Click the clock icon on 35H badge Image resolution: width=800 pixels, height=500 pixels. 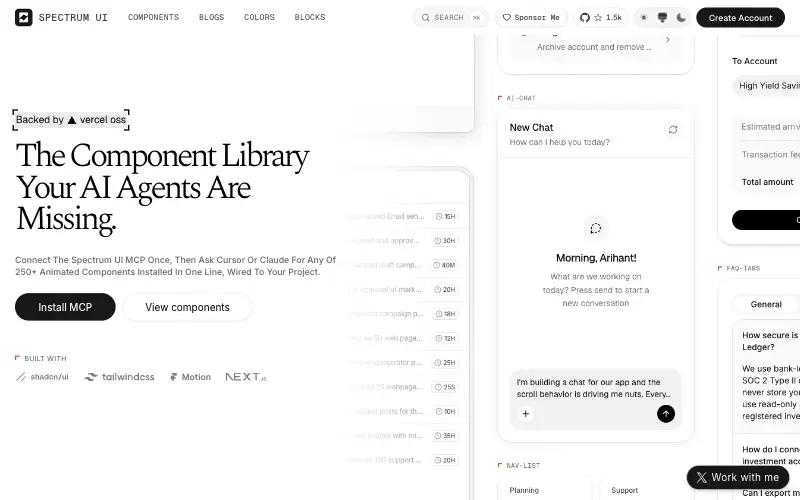point(438,436)
